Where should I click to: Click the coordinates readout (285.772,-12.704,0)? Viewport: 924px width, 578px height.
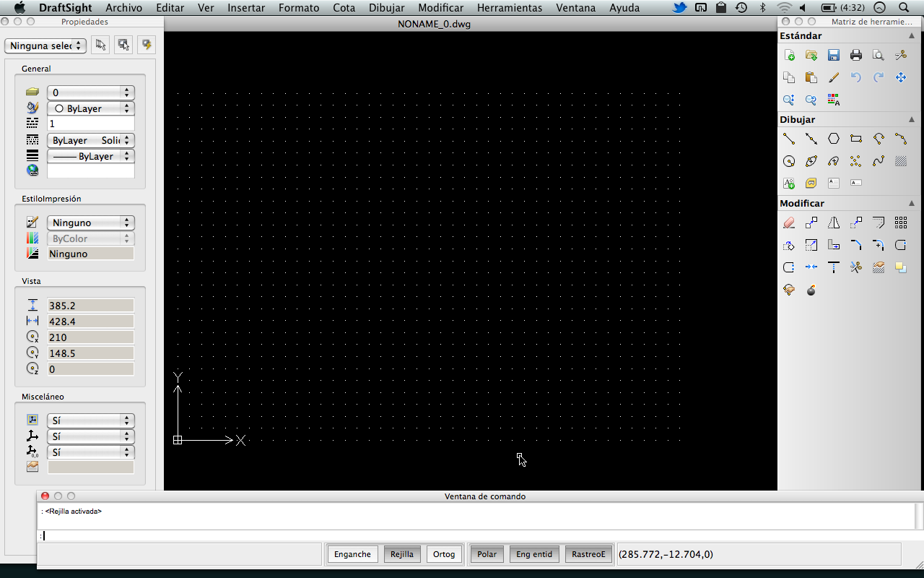(666, 554)
